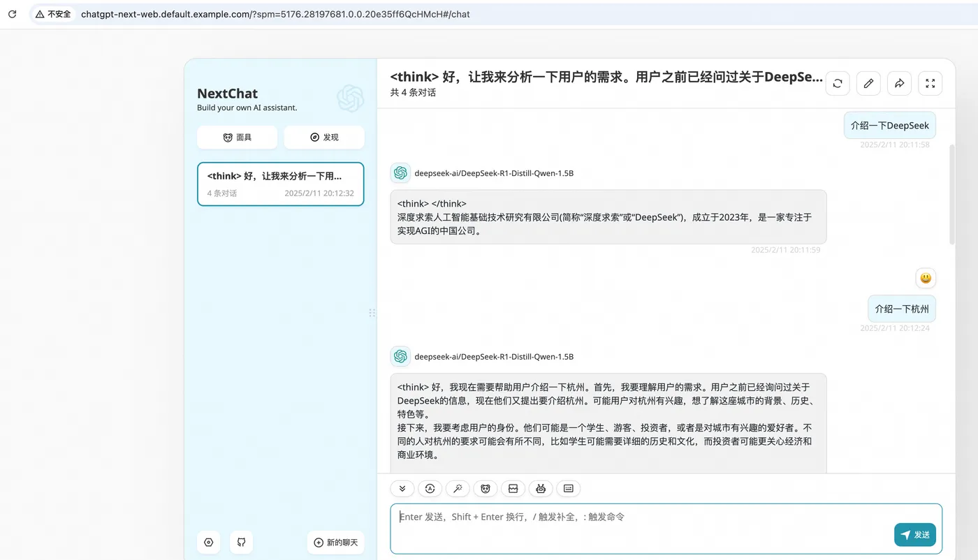Send the message with the 发送 button
Screen dimensions: 978x560
point(915,535)
